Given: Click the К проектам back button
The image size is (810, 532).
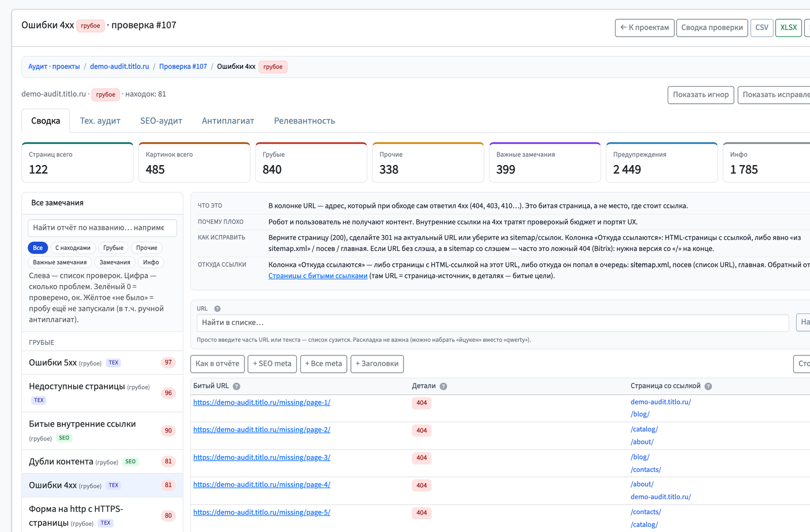Looking at the screenshot, I should [644, 27].
